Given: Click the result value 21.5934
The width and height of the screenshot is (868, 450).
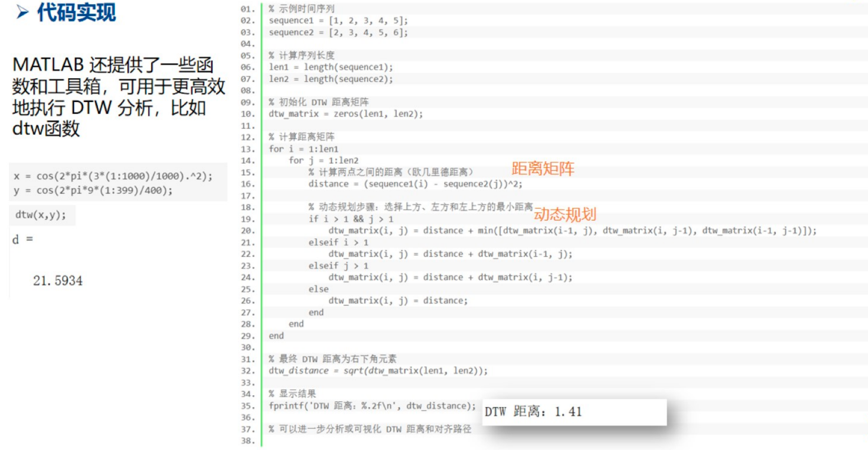Looking at the screenshot, I should tap(58, 281).
